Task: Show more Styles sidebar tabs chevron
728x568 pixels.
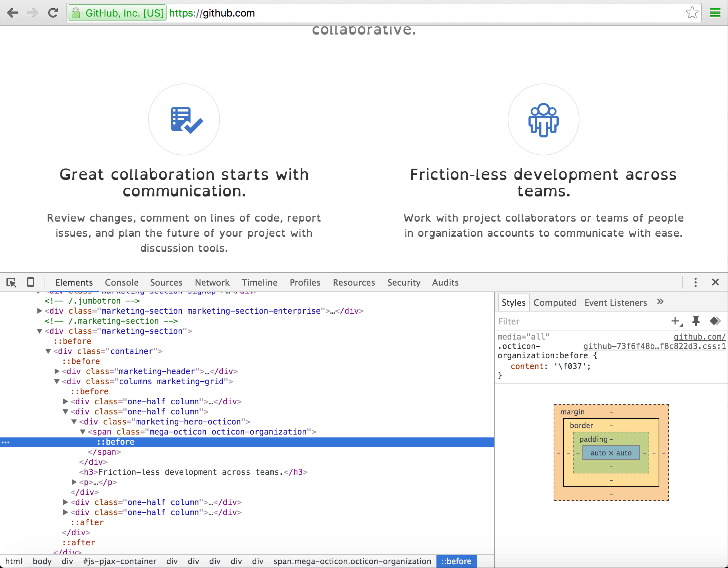Action: [x=660, y=302]
